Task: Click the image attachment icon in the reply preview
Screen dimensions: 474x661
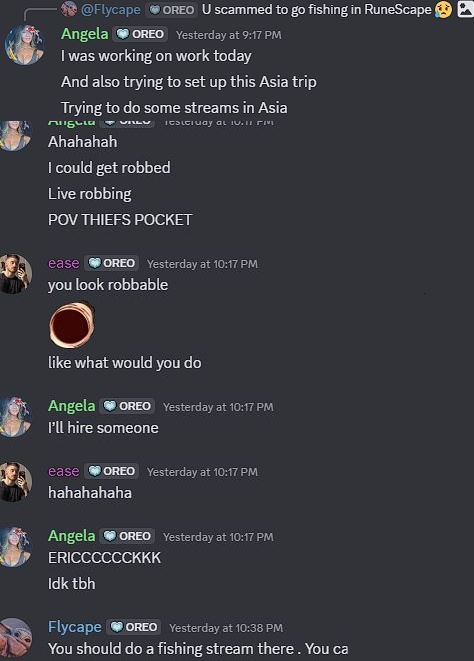Action: pyautogui.click(x=465, y=9)
